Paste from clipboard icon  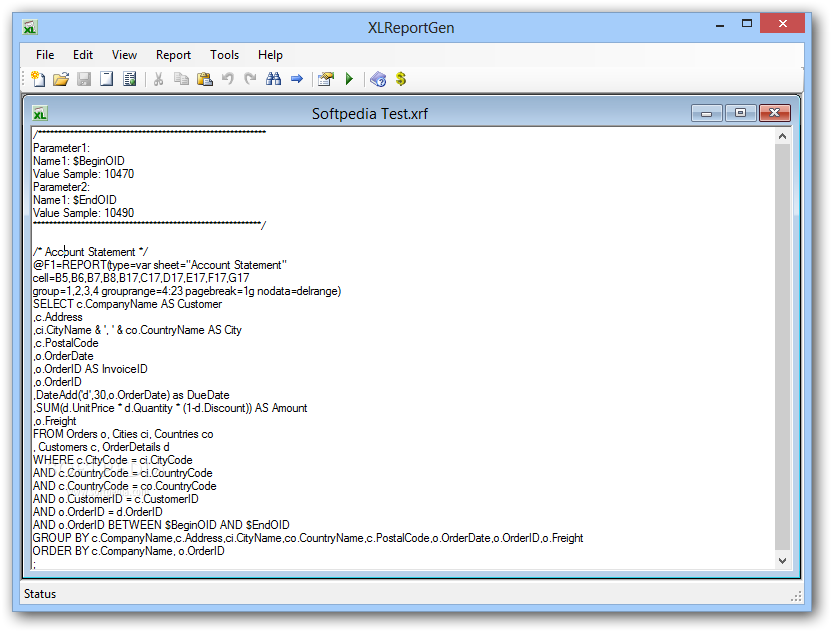click(x=204, y=79)
